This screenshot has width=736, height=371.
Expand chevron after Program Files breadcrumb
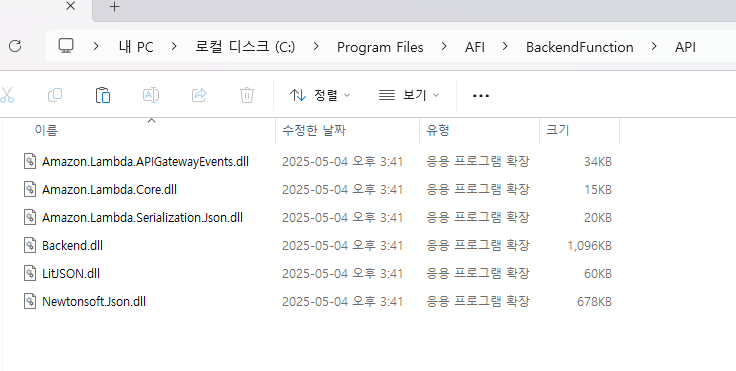click(x=444, y=46)
